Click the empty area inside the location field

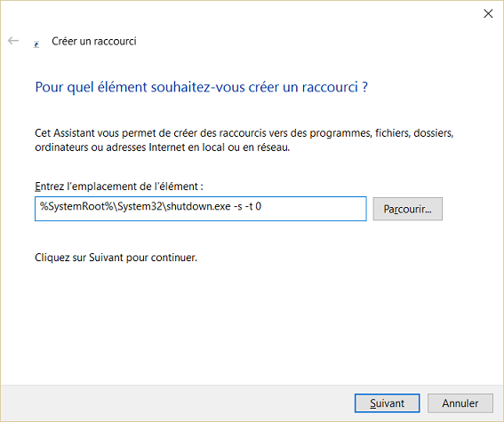coord(314,209)
